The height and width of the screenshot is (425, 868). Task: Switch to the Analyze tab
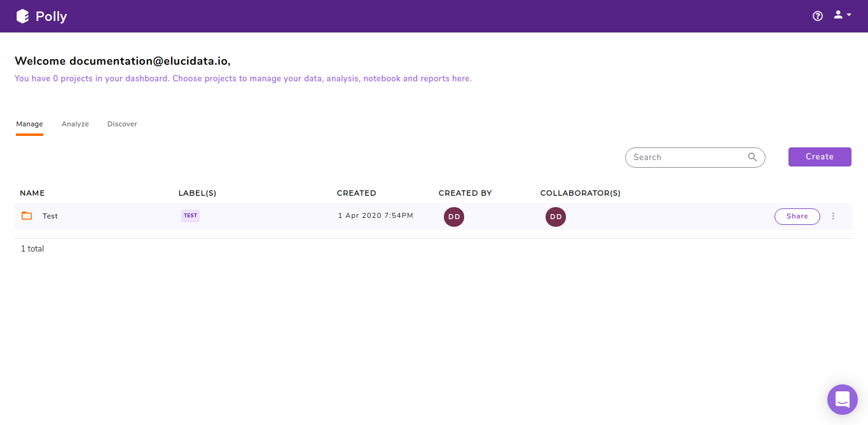pos(75,124)
